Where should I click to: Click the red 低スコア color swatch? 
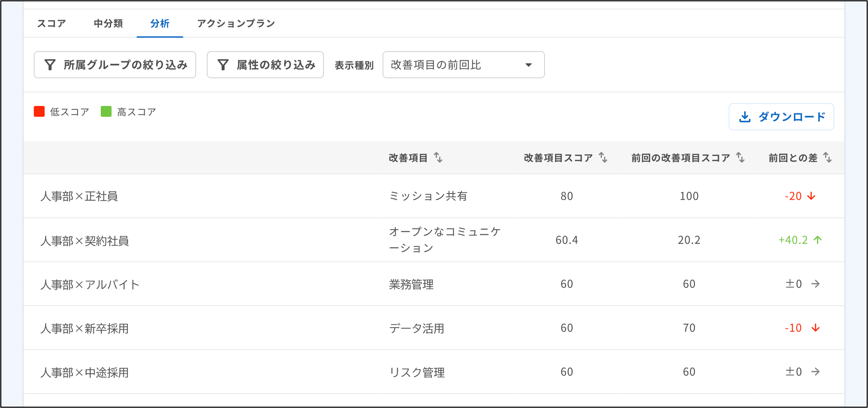click(39, 111)
